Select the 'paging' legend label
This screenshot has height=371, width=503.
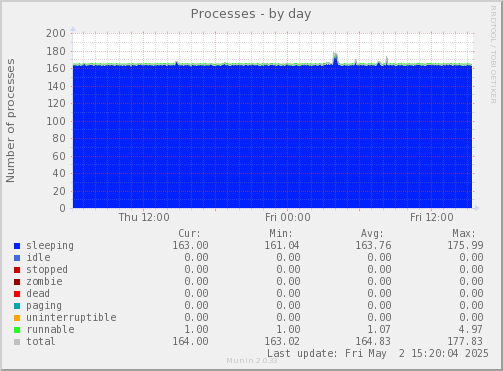click(x=44, y=306)
